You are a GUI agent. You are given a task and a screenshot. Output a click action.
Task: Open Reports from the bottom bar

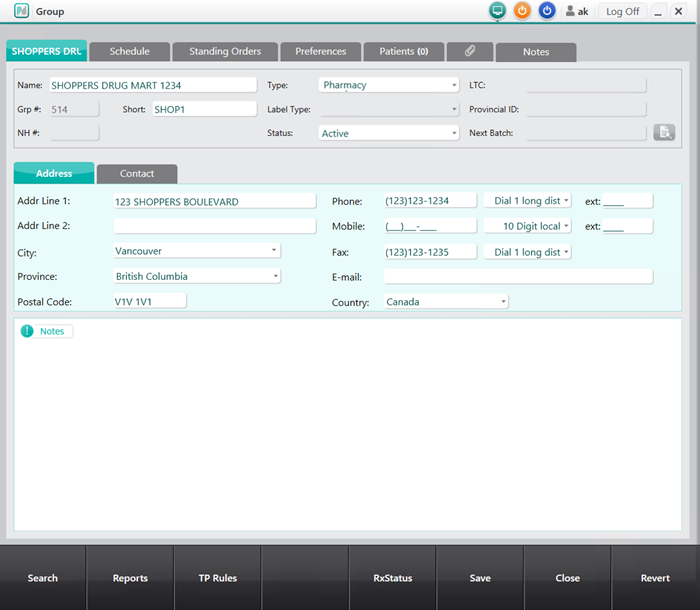(130, 578)
